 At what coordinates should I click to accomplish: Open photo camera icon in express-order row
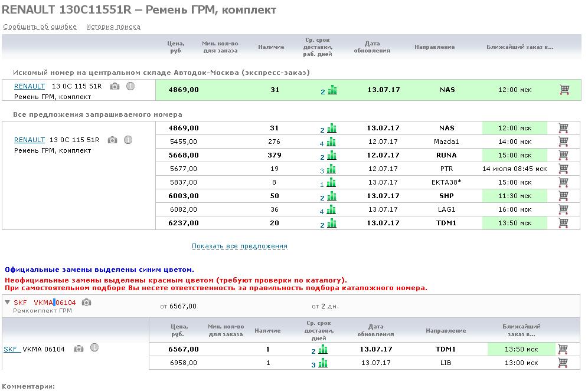point(115,86)
